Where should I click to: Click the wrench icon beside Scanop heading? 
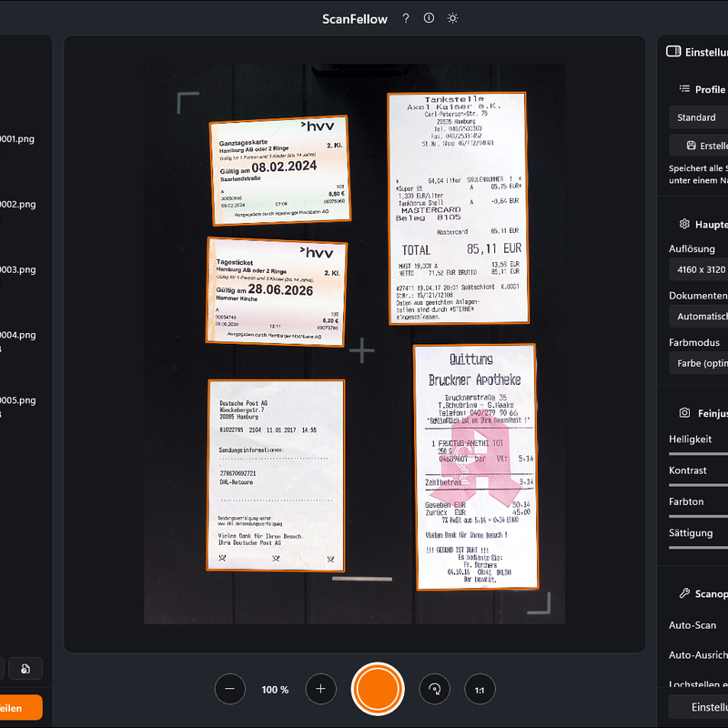pos(684,593)
